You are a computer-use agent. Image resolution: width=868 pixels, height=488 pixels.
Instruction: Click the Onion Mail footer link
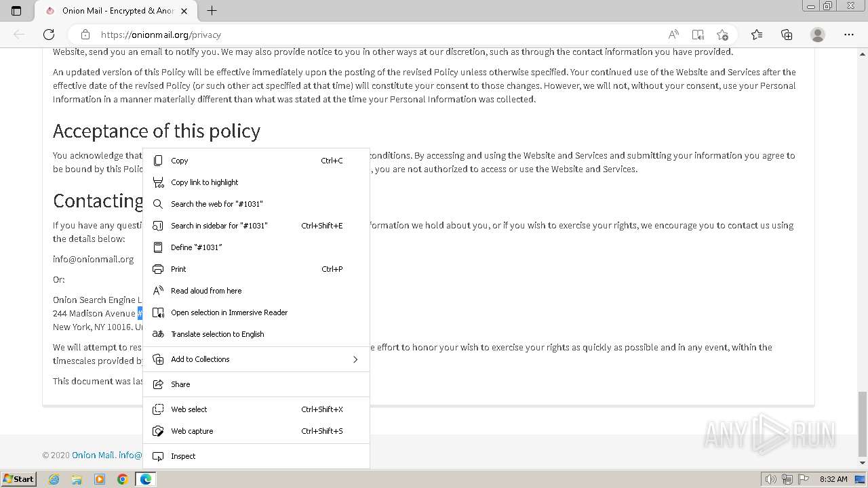[93, 455]
